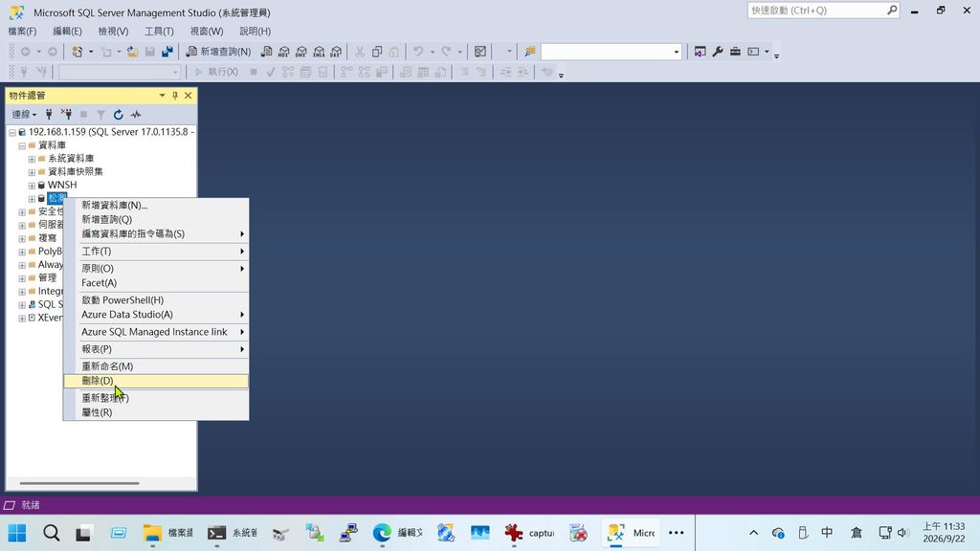
Task: Expand the 系統資料庫 folder
Action: (32, 159)
